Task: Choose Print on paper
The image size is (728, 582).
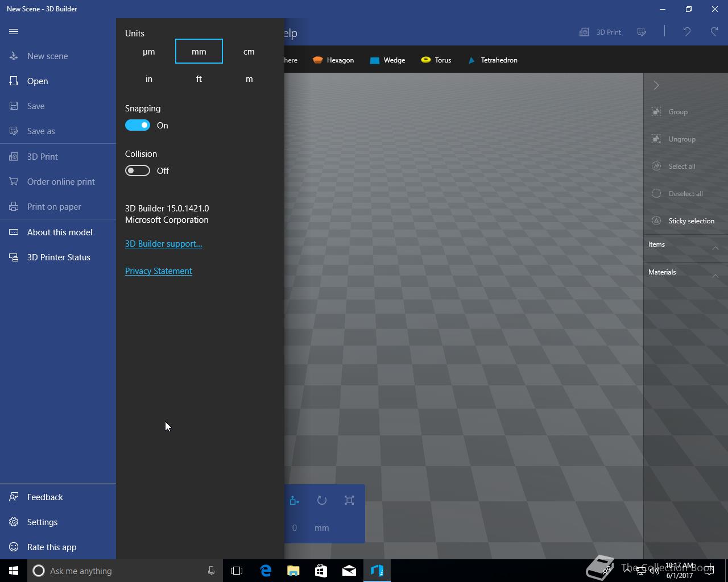Action: [58, 206]
